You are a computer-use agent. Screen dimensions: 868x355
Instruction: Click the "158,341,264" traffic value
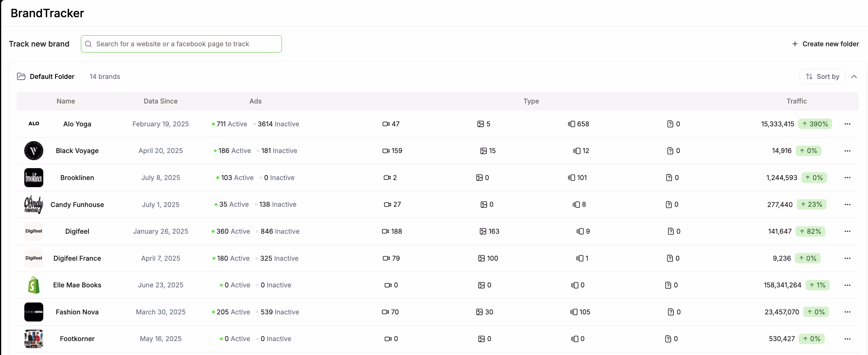[x=782, y=285]
